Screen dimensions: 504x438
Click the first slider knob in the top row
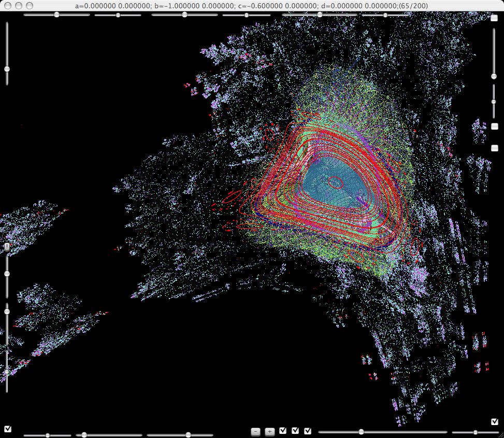[56, 15]
